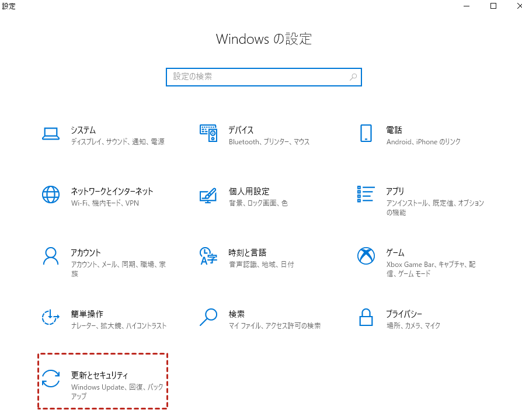Maximize the 設定 window
Screen dimensions: 522x420
(x=493, y=6)
